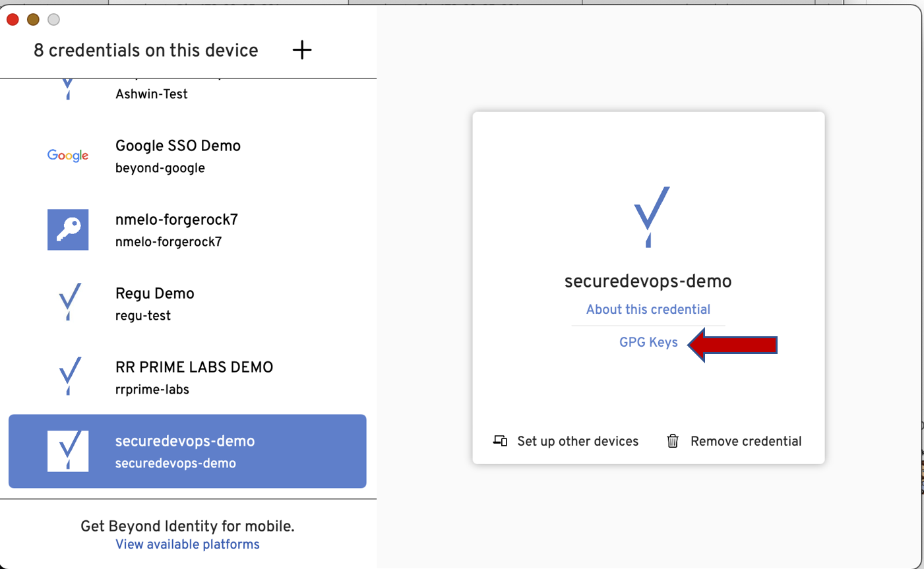The width and height of the screenshot is (924, 569).
Task: Click the nmelo-forgerock7 key icon
Action: (x=68, y=229)
